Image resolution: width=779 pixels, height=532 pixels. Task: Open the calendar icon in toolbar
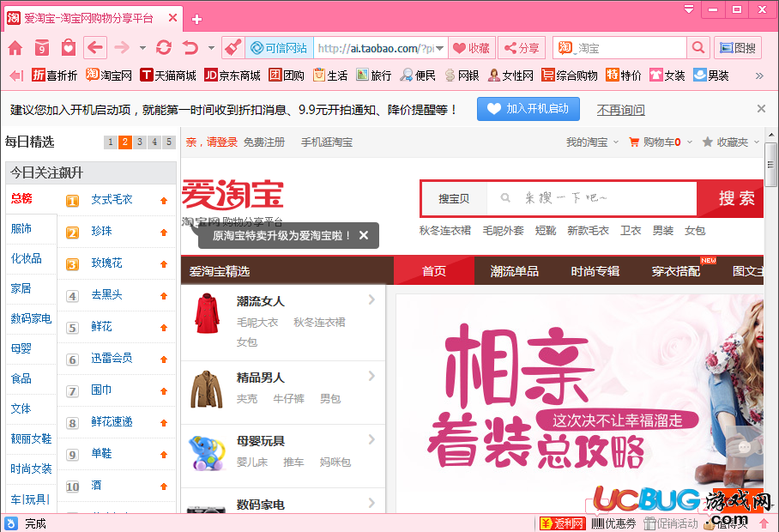click(42, 48)
